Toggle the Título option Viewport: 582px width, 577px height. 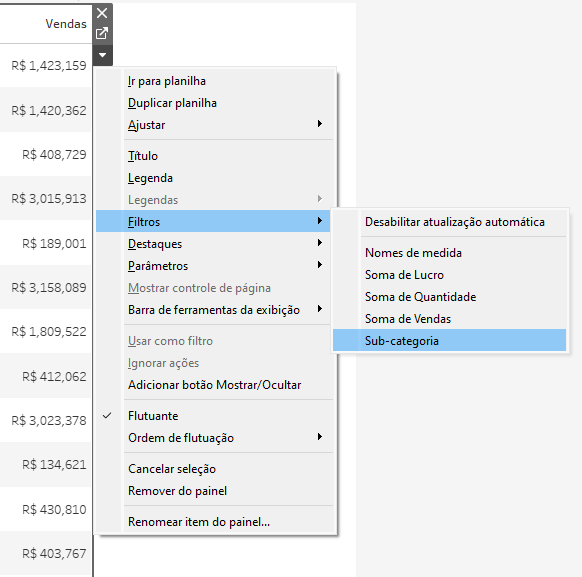tap(216, 156)
